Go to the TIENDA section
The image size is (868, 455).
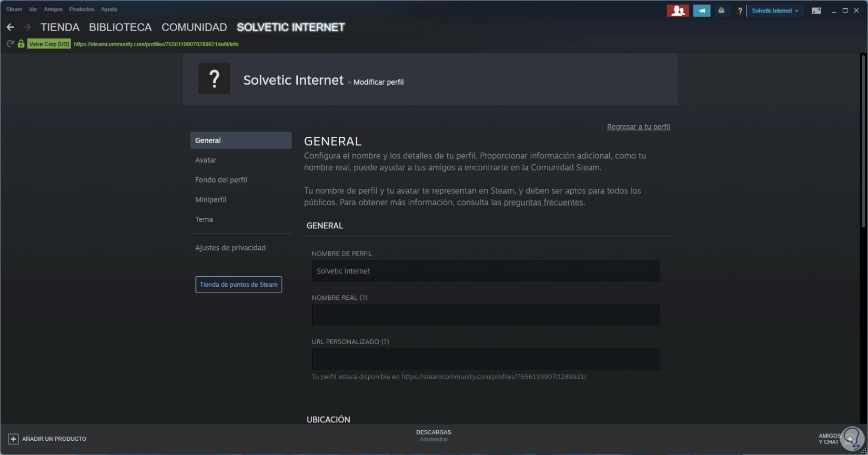[x=60, y=27]
